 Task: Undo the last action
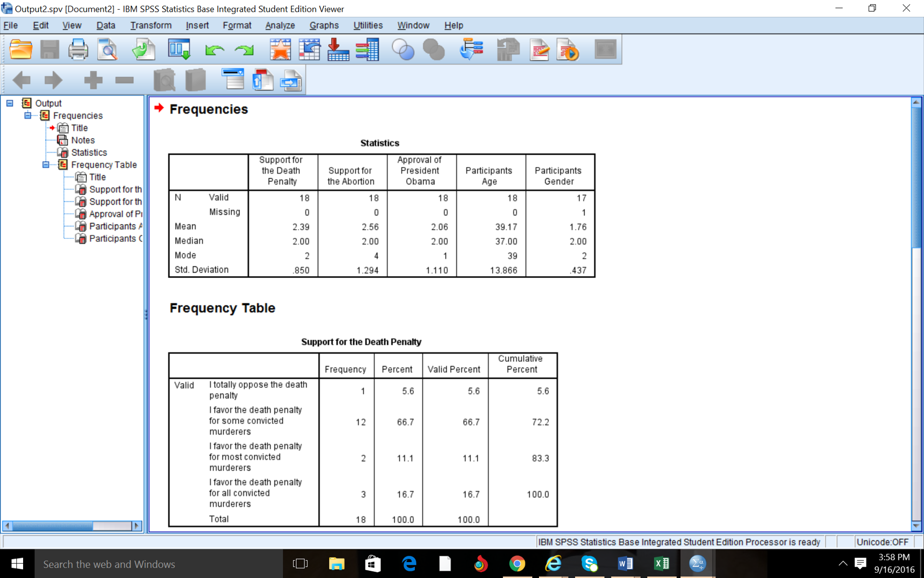point(215,49)
